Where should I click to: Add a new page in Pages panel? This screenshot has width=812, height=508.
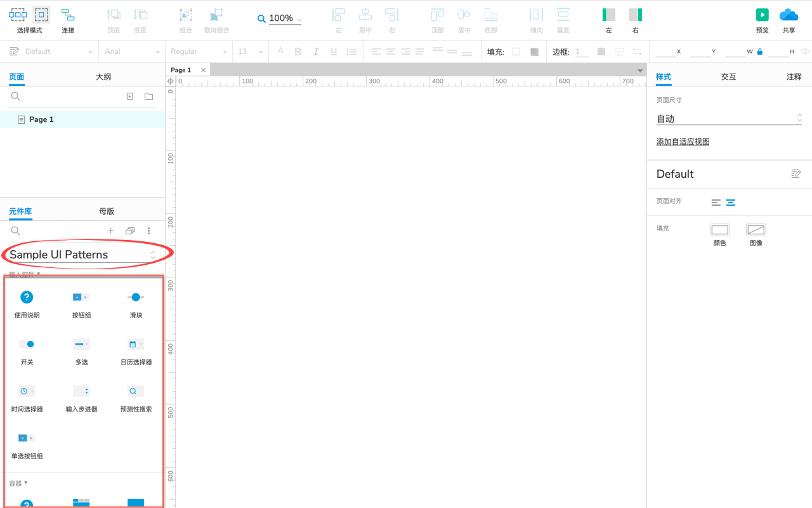point(129,97)
